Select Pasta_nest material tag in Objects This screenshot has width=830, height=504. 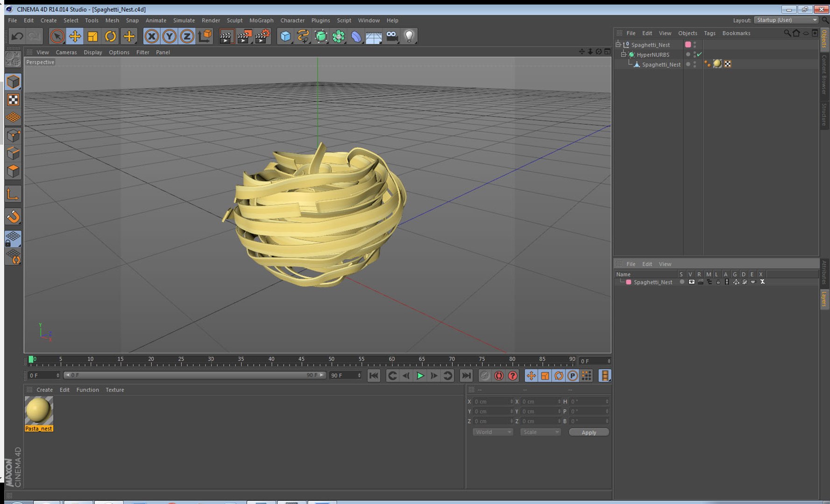pyautogui.click(x=717, y=64)
